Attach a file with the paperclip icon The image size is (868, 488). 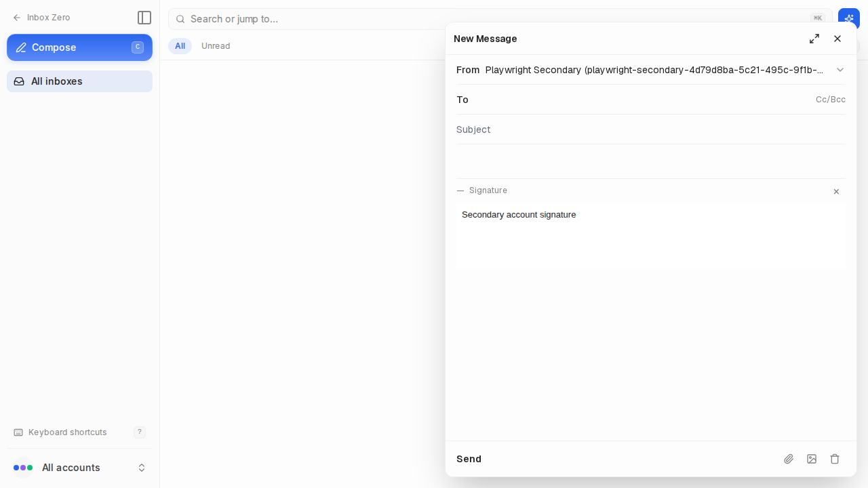click(789, 459)
